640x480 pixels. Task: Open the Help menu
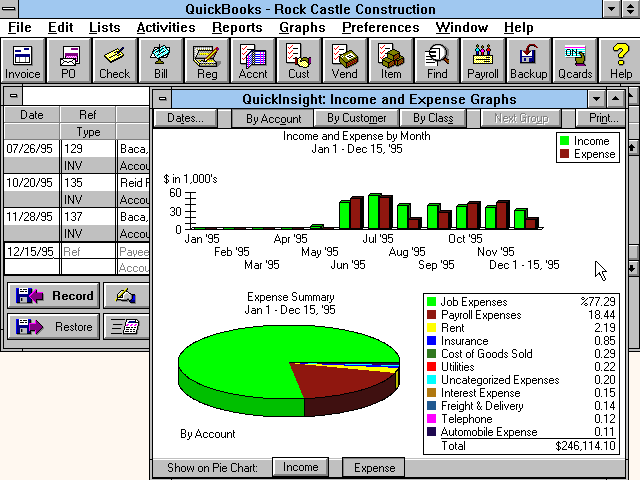[518, 27]
